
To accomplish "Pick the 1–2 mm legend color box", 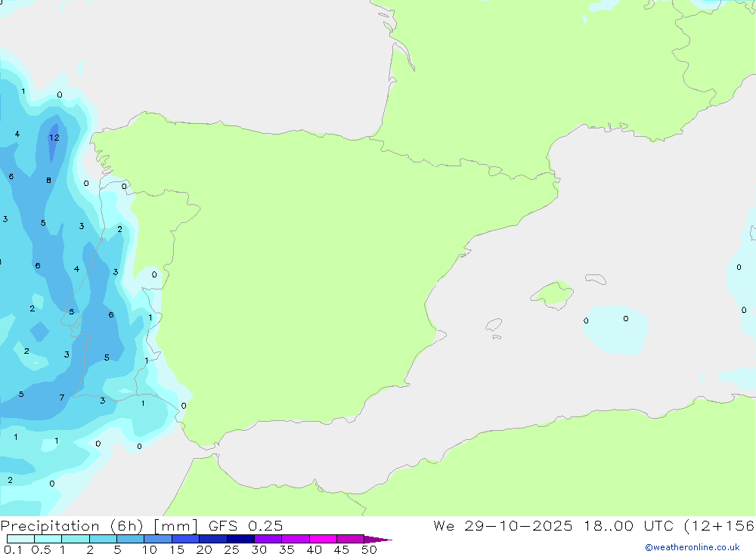I will (x=76, y=539).
